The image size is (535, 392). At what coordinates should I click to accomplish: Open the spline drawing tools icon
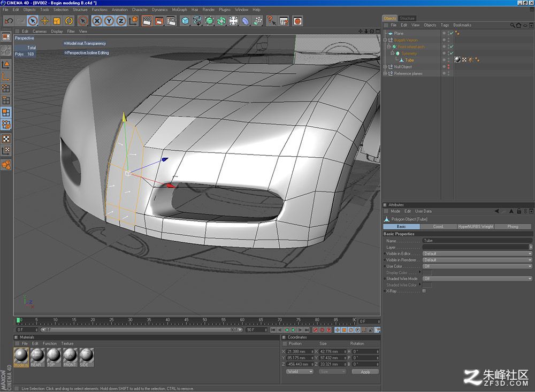pyautogui.click(x=197, y=21)
